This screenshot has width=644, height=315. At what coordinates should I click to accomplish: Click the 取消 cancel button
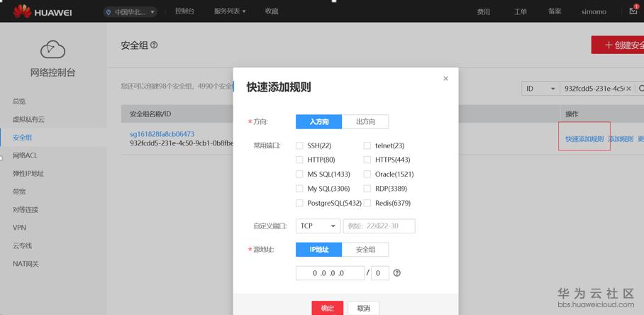(x=363, y=308)
